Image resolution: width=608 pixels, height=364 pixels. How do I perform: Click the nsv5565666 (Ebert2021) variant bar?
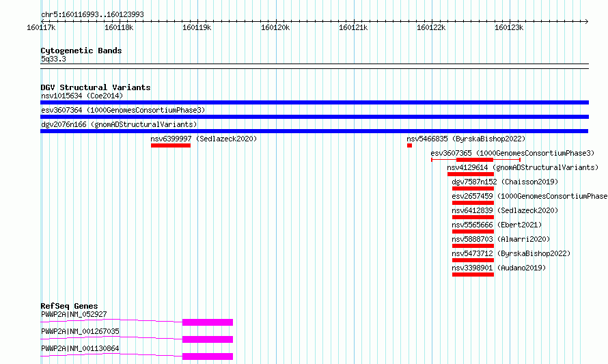pyautogui.click(x=473, y=232)
